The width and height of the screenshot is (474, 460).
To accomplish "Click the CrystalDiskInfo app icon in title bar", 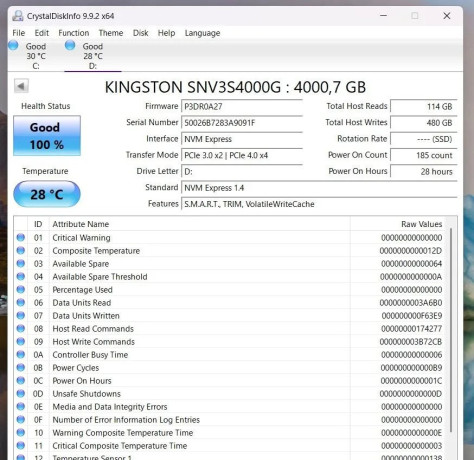I will (x=18, y=16).
